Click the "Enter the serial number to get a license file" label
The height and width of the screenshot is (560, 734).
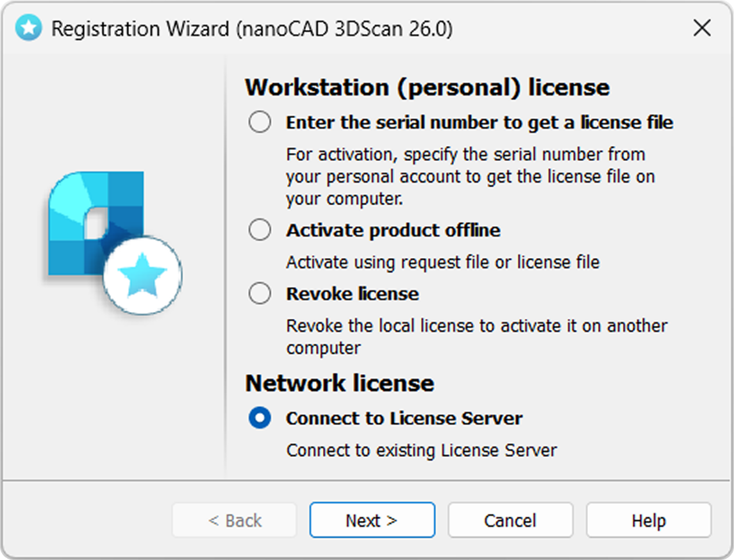pyautogui.click(x=480, y=122)
